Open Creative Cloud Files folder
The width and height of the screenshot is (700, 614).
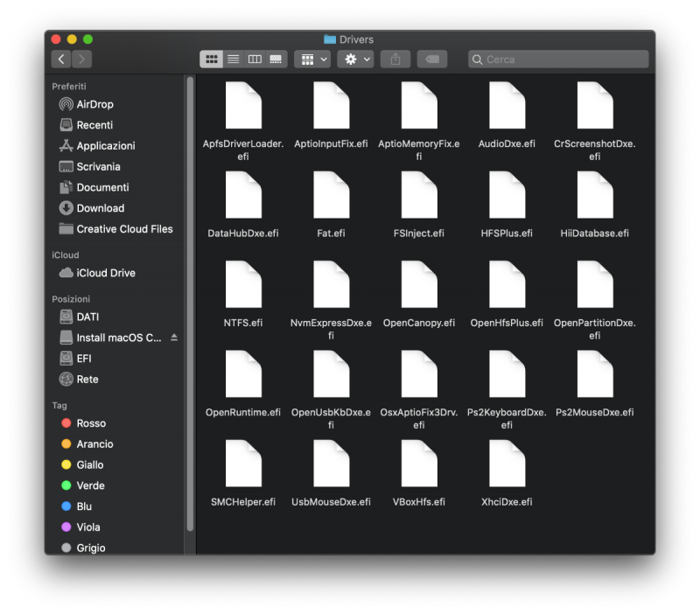pyautogui.click(x=116, y=229)
